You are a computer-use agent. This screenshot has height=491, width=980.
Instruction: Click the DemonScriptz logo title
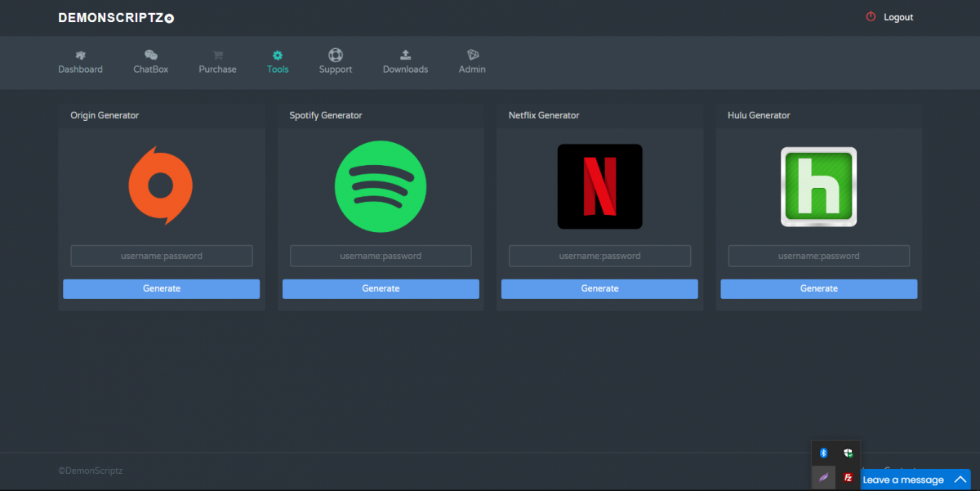115,17
